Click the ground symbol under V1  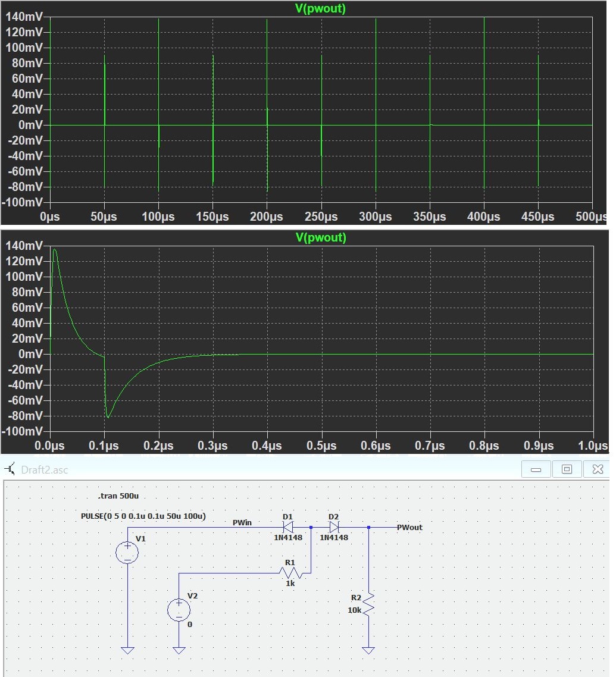(x=128, y=650)
